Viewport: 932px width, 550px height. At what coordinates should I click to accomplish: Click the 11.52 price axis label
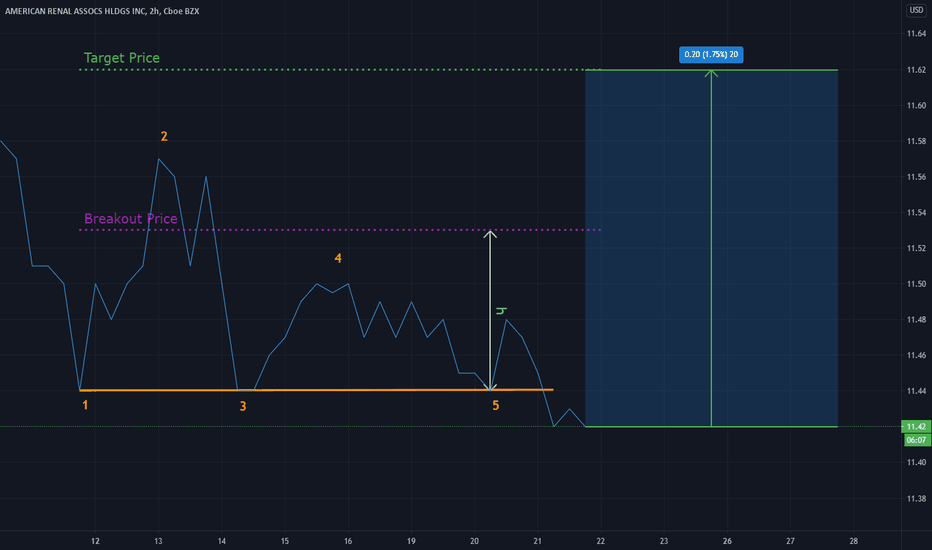point(916,248)
